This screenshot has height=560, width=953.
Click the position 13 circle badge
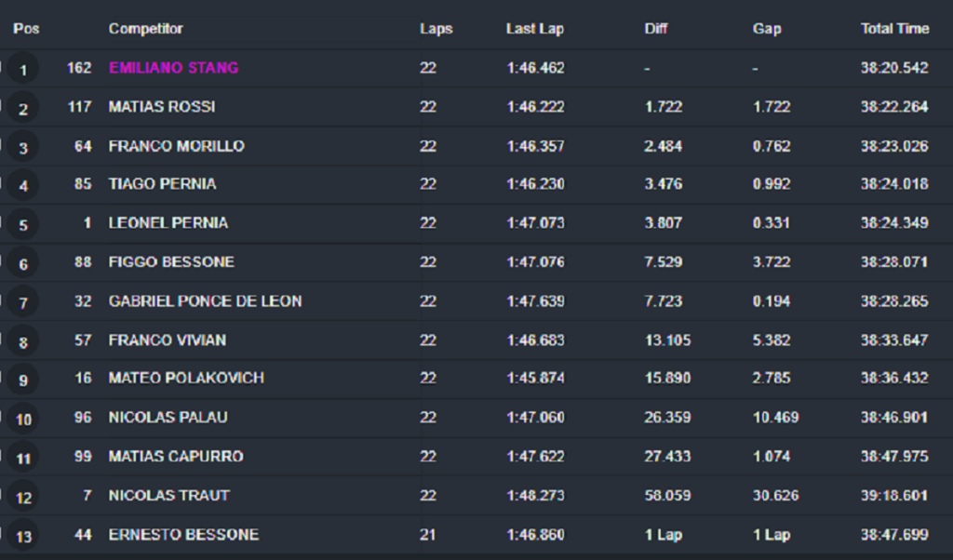tap(23, 536)
